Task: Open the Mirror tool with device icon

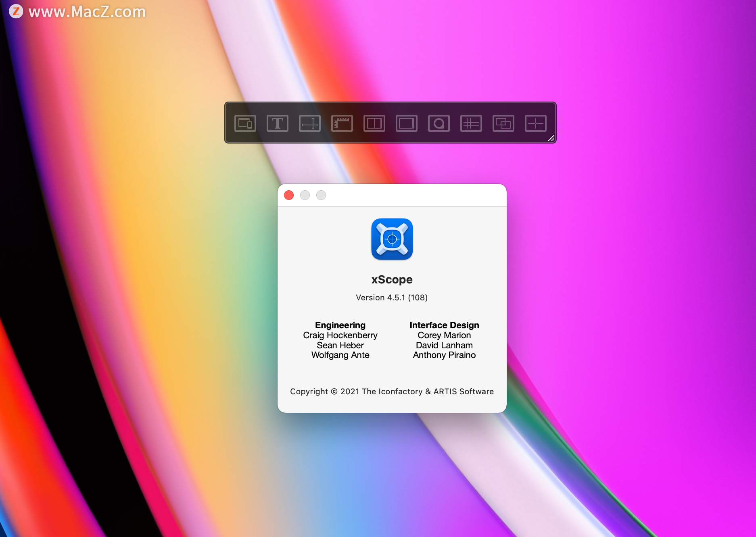Action: click(245, 123)
